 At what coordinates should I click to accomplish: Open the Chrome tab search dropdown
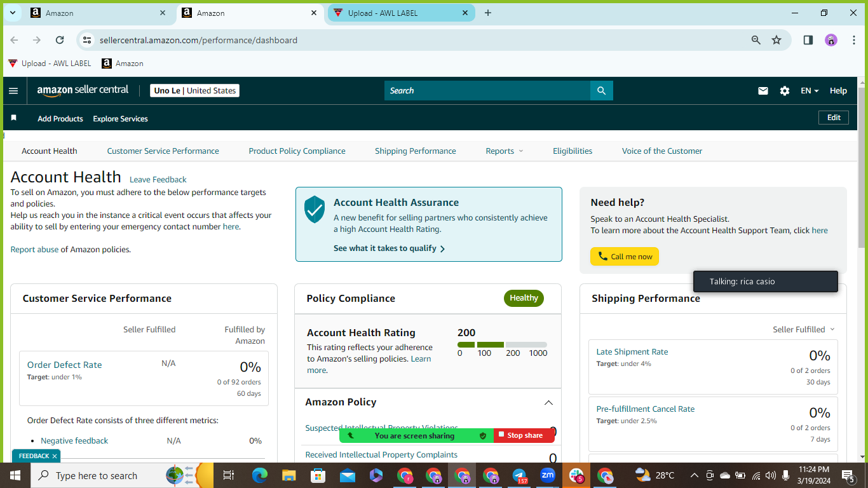[x=12, y=13]
